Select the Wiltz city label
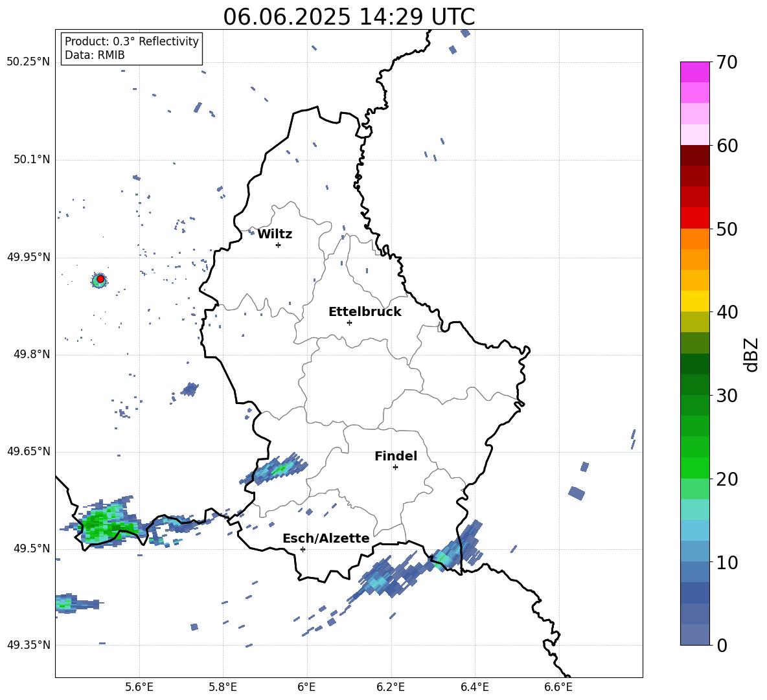This screenshot has height=700, width=767. (275, 234)
